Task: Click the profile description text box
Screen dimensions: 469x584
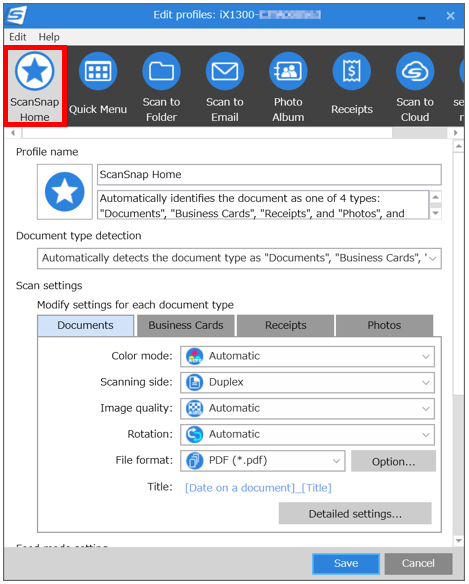Action: 263,205
